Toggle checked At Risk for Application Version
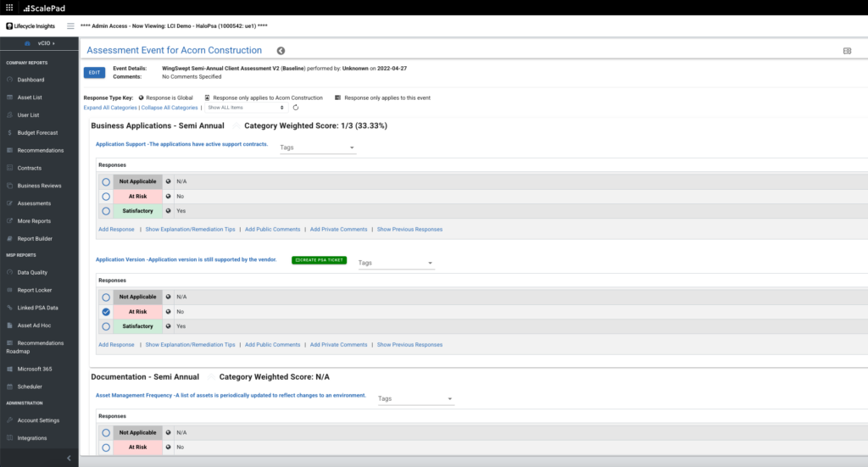Image resolution: width=868 pixels, height=467 pixels. tap(106, 312)
